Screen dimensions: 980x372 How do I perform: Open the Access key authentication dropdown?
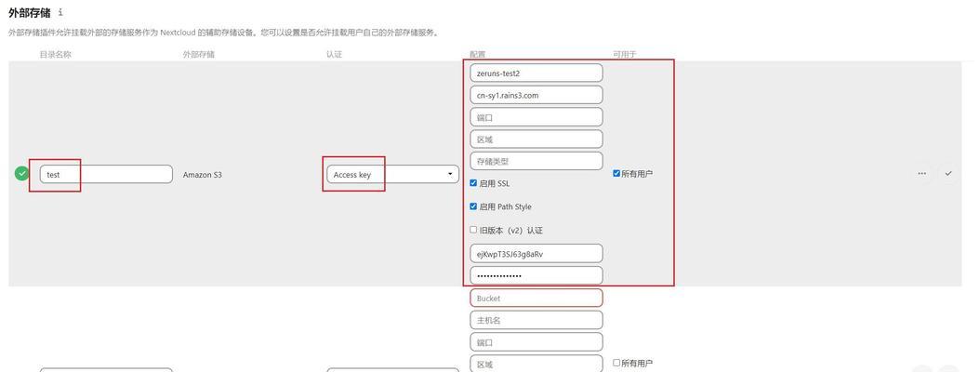point(392,175)
